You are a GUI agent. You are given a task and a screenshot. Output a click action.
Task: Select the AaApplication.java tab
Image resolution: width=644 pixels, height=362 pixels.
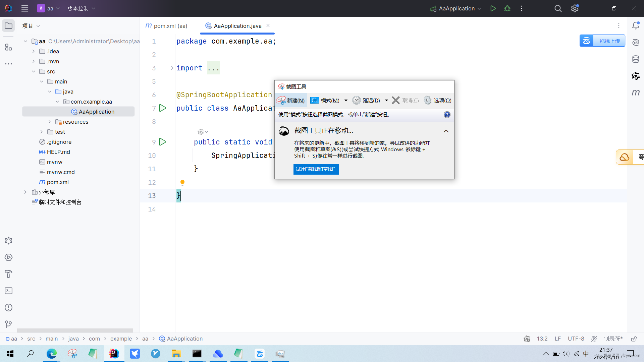tap(237, 25)
